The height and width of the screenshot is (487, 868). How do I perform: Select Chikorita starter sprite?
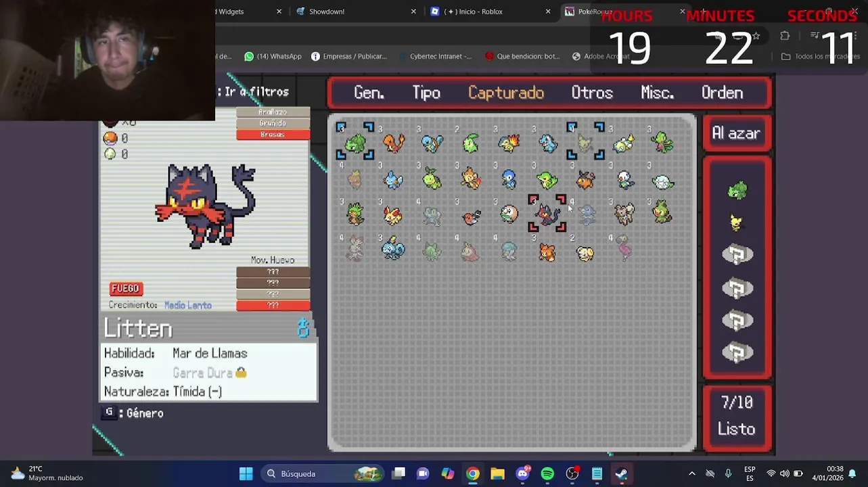coord(471,143)
